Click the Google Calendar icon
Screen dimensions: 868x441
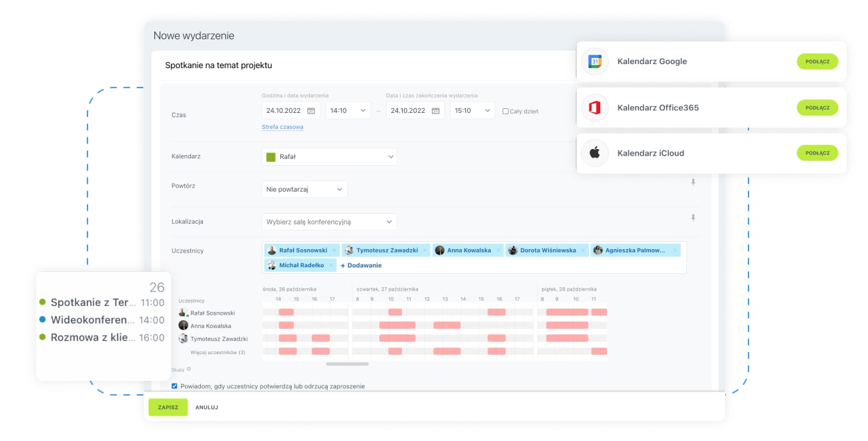pos(594,61)
